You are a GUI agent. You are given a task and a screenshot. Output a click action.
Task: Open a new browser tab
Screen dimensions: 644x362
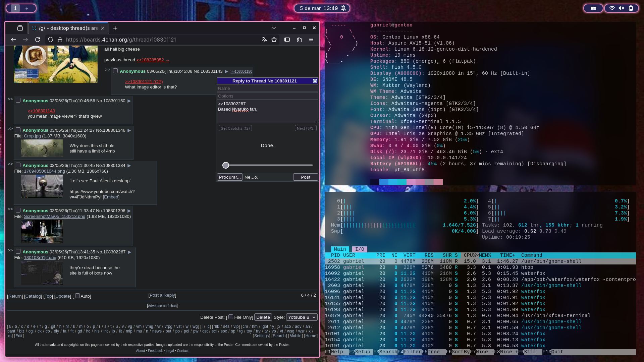coord(115,28)
